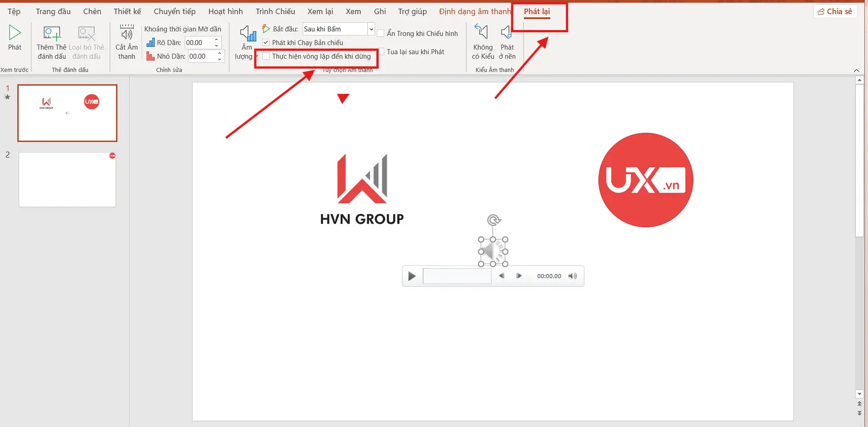Click the Rõ Dần fade-in icon

151,42
